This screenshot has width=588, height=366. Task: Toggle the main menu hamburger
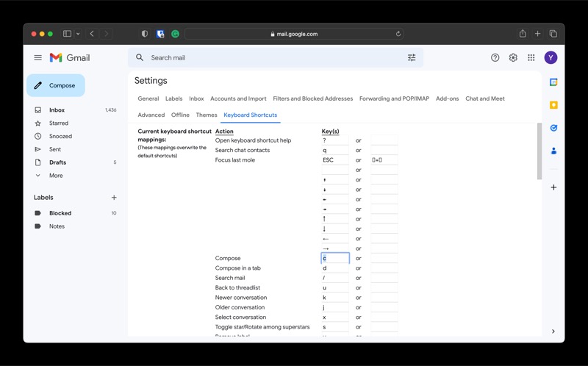(38, 57)
